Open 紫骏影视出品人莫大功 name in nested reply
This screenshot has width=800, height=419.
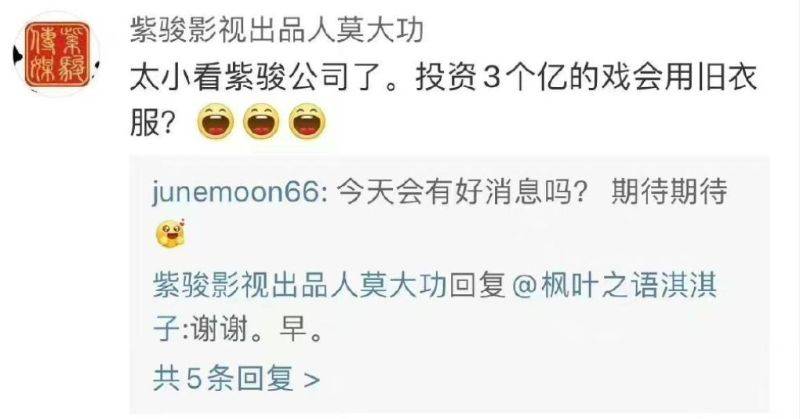point(301,285)
